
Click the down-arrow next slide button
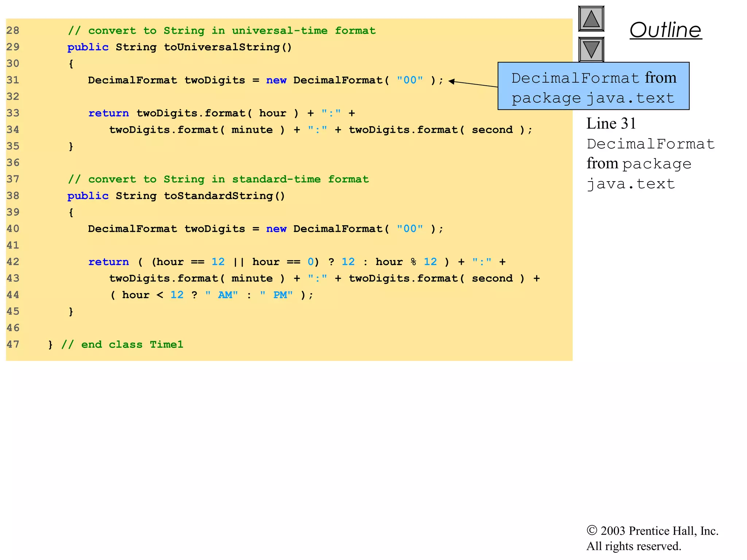(x=591, y=50)
